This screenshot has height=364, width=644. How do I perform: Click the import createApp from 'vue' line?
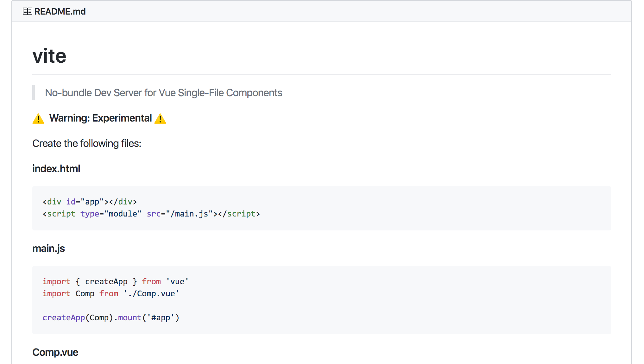115,281
